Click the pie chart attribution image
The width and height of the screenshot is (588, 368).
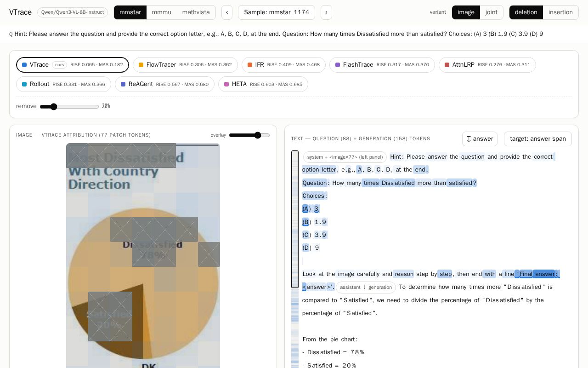(143, 256)
